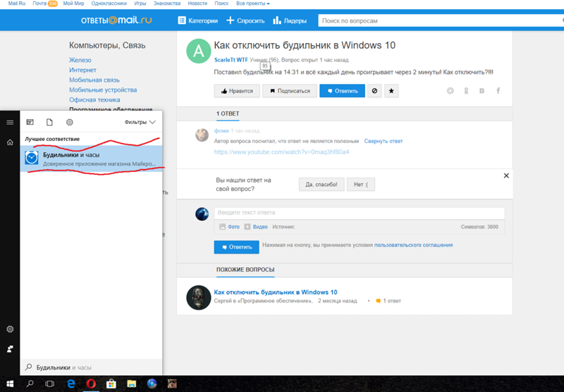Open Новости in top navigation
The width and height of the screenshot is (564, 392).
(x=197, y=4)
